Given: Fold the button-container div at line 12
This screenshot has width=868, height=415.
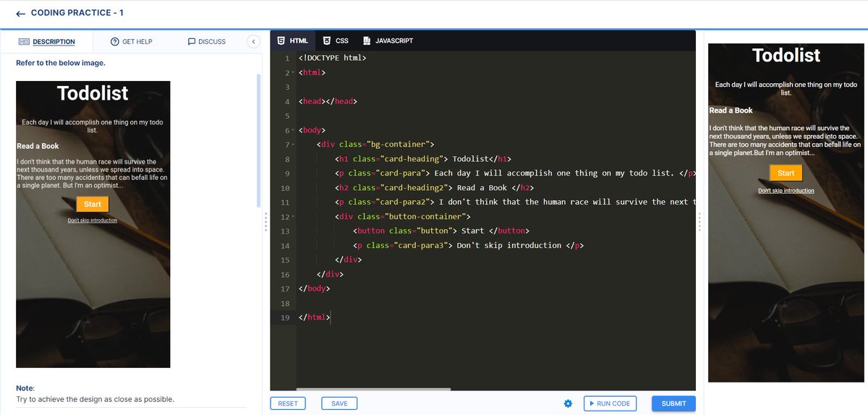Looking at the screenshot, I should 293,217.
